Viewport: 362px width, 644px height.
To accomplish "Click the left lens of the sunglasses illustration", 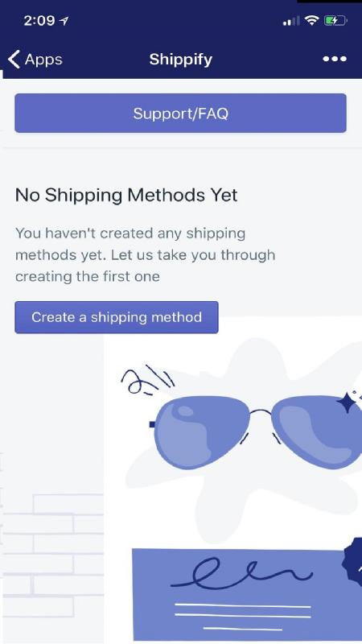I will coord(204,433).
